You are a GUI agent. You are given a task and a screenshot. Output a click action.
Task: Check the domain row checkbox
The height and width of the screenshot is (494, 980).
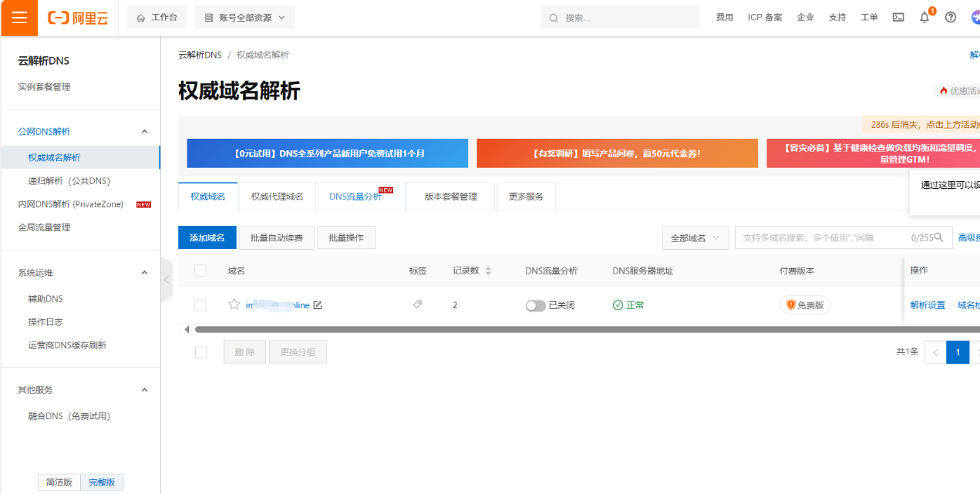click(x=200, y=305)
